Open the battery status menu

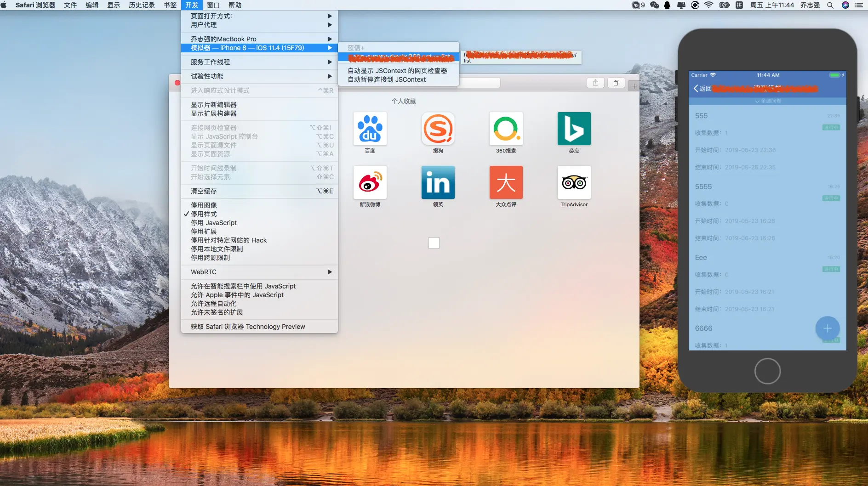[x=725, y=5]
